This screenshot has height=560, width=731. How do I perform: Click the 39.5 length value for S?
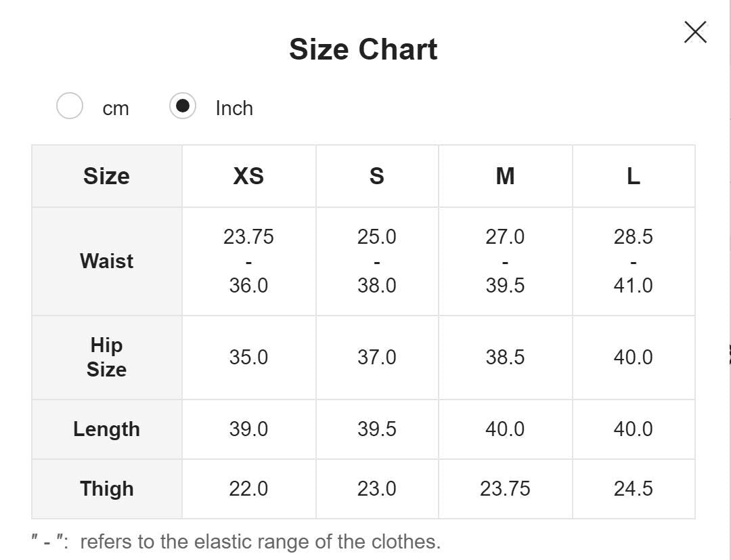[x=376, y=429]
